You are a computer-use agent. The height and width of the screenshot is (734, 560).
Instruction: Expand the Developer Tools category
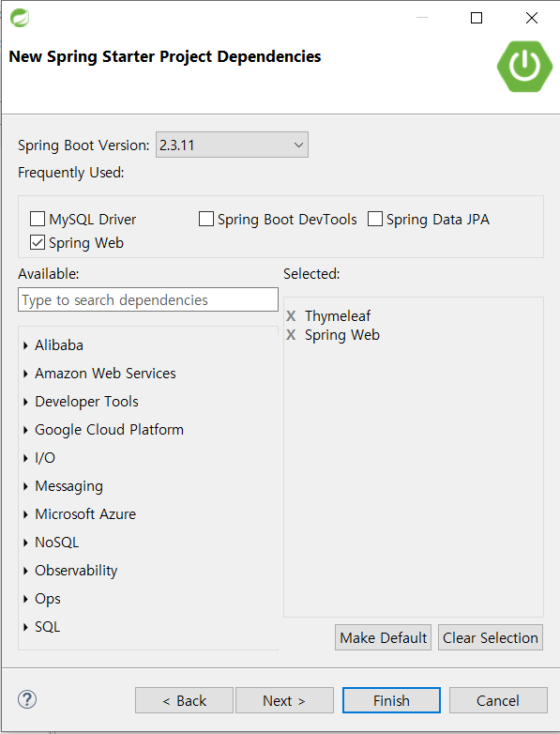pyautogui.click(x=25, y=402)
